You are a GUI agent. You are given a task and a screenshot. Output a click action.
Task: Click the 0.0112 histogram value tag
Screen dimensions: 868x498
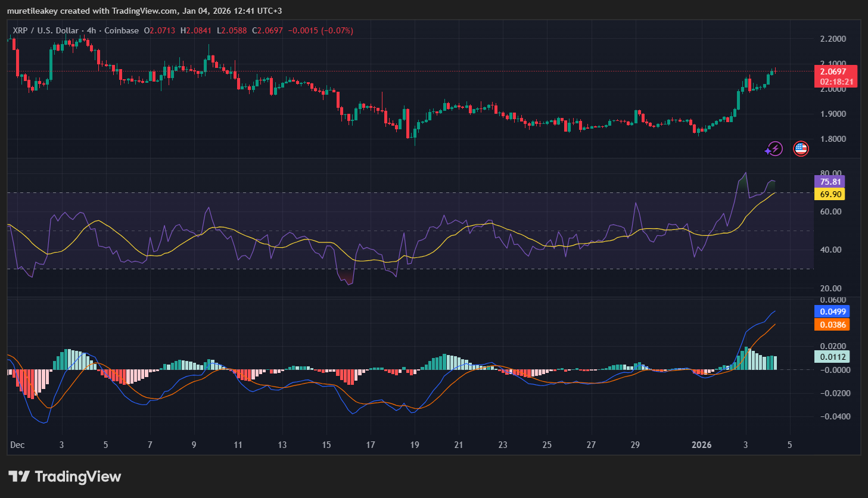coord(832,357)
